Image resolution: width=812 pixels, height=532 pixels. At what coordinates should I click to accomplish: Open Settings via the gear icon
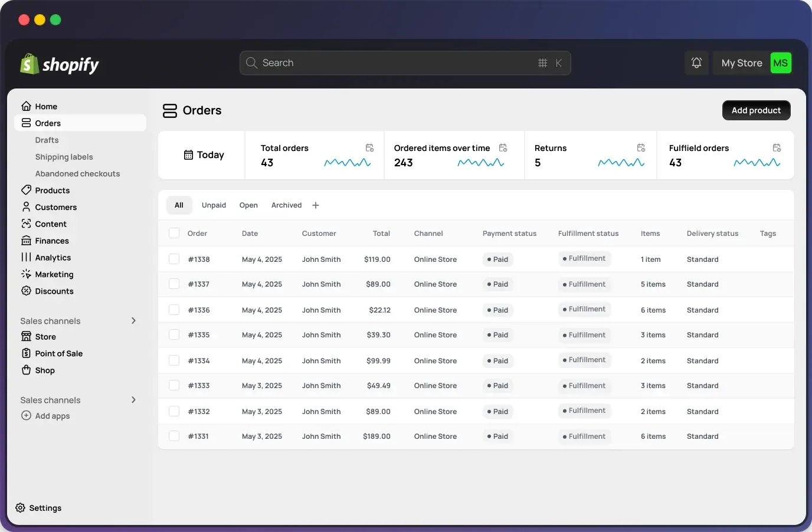pyautogui.click(x=21, y=508)
